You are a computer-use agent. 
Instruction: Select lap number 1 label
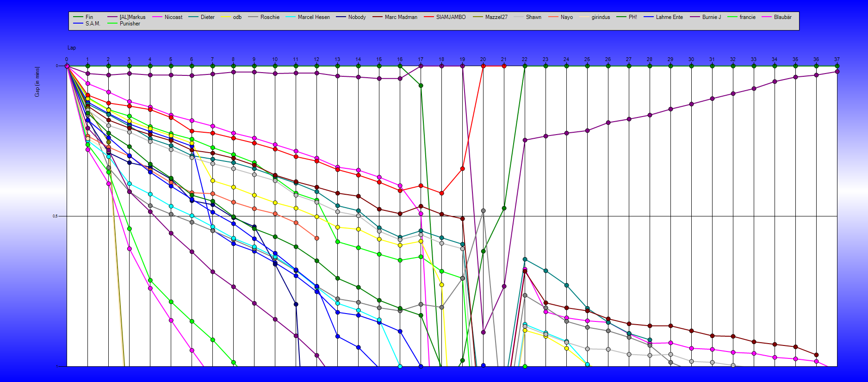coord(87,59)
